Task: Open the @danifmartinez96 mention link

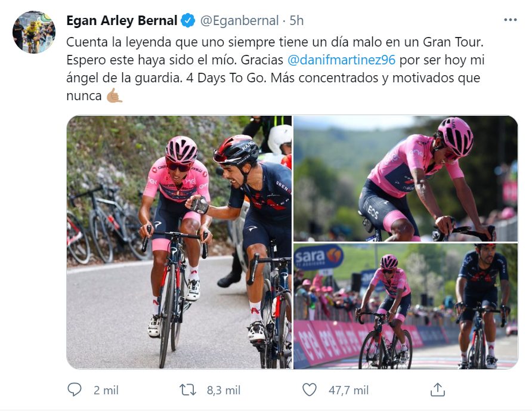Action: coord(341,61)
